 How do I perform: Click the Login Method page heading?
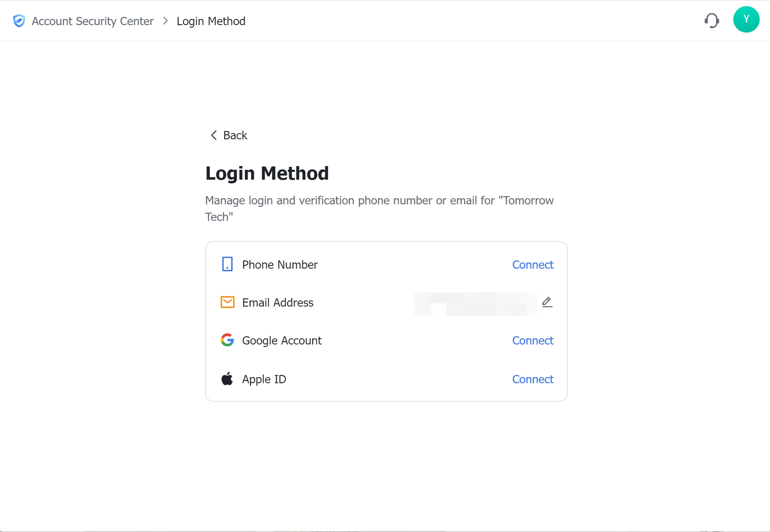[267, 173]
